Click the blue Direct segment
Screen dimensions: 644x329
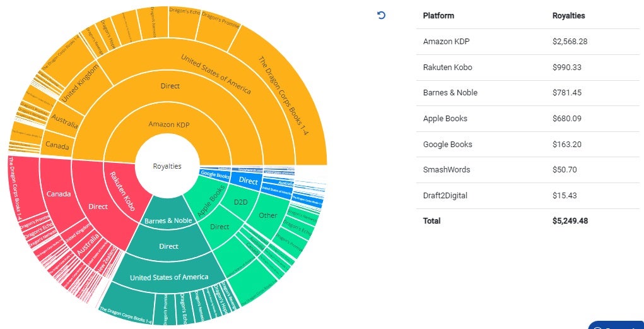point(248,181)
